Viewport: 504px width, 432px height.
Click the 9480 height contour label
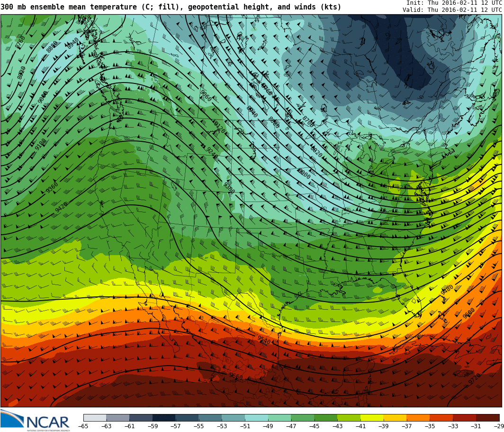coord(447,289)
